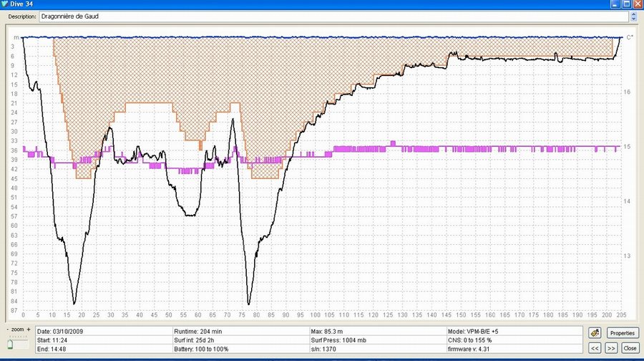Select the Model: VPM-B/E +5 cell
The width and height of the screenshot is (644, 361).
click(x=512, y=331)
